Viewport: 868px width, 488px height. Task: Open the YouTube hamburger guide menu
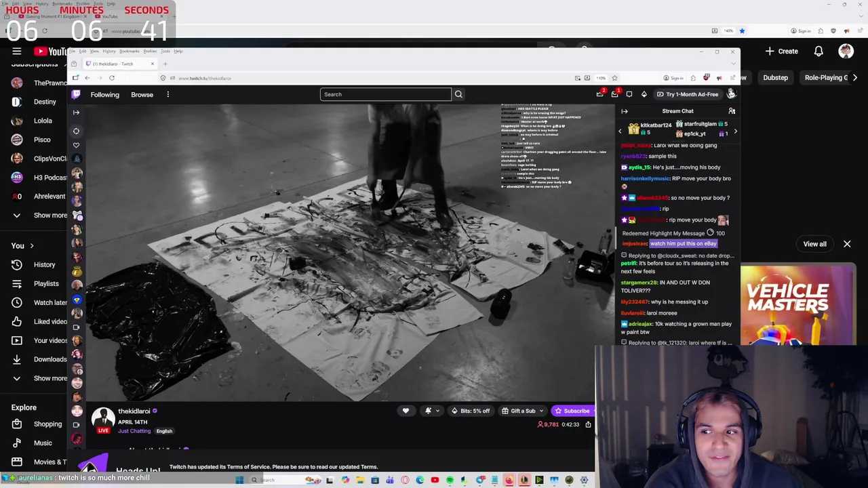point(17,52)
